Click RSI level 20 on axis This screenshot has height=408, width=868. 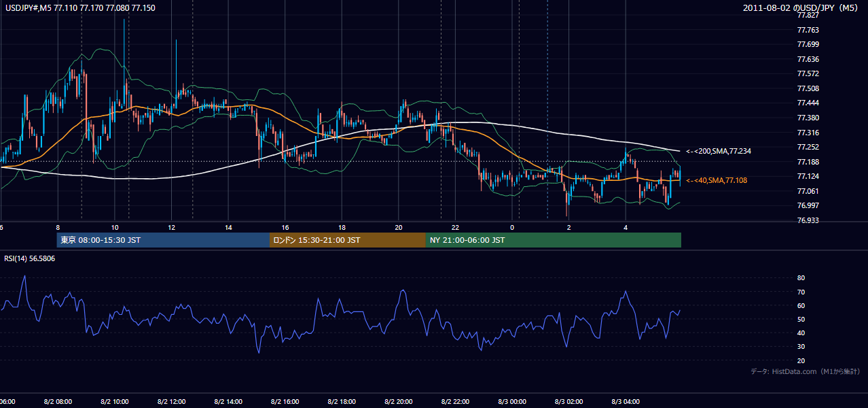[x=801, y=360]
